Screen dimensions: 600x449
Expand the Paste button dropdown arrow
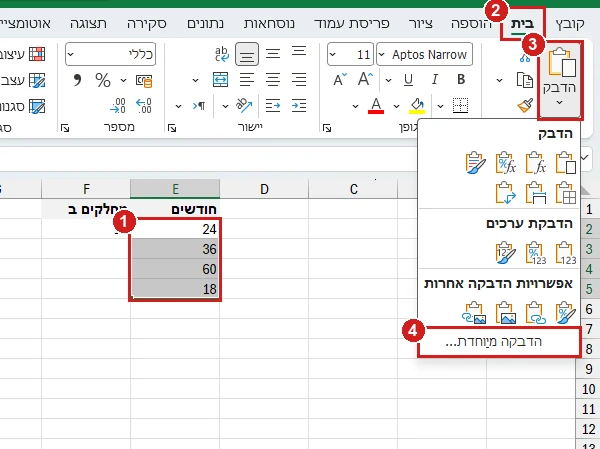tap(559, 103)
